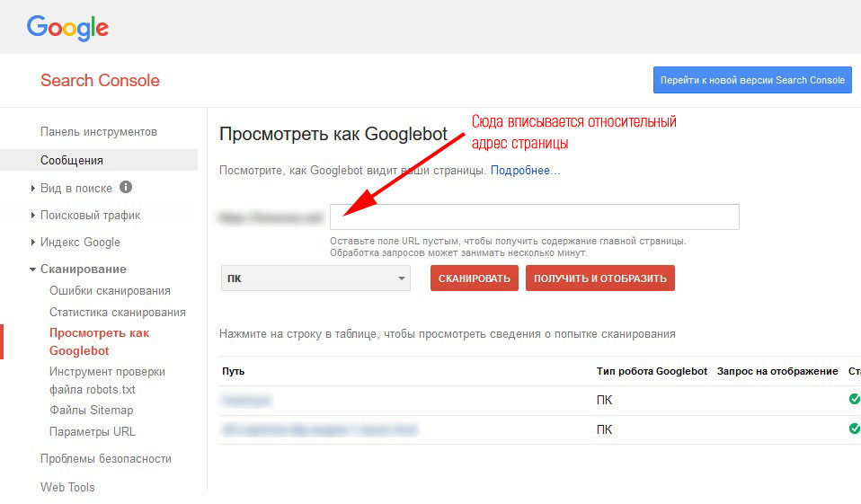The height and width of the screenshot is (504, 861).
Task: Click ПК cell in second table row
Action: point(604,429)
